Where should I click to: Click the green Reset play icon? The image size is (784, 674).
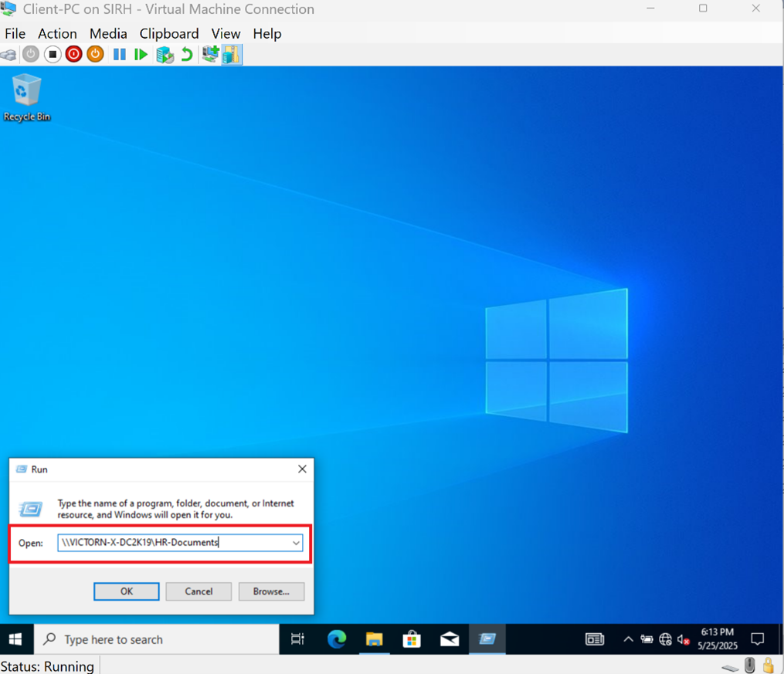click(x=141, y=54)
